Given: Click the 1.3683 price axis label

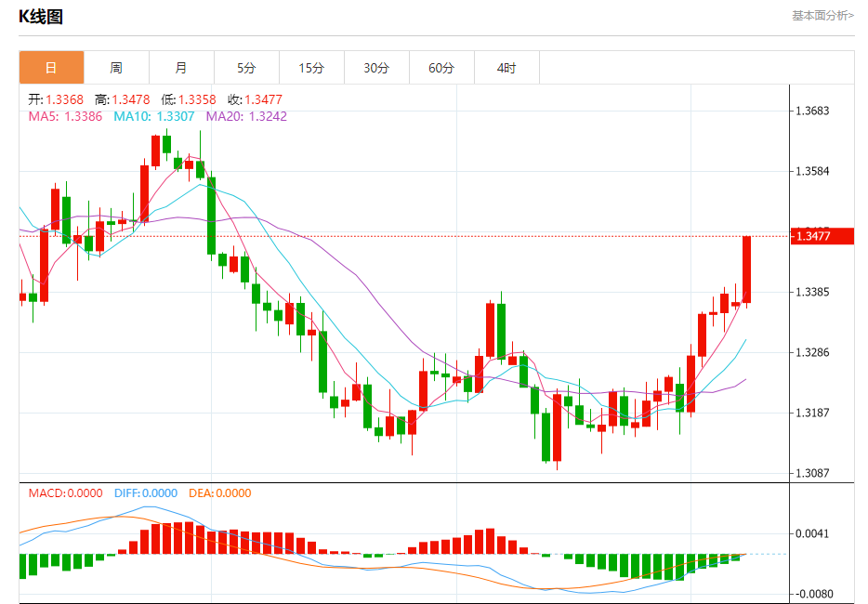Looking at the screenshot, I should click(812, 111).
